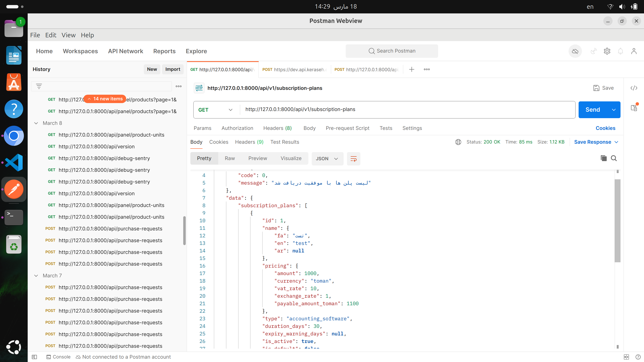This screenshot has height=362, width=644.
Task: Open the Save Response dropdown
Action: coord(596,142)
